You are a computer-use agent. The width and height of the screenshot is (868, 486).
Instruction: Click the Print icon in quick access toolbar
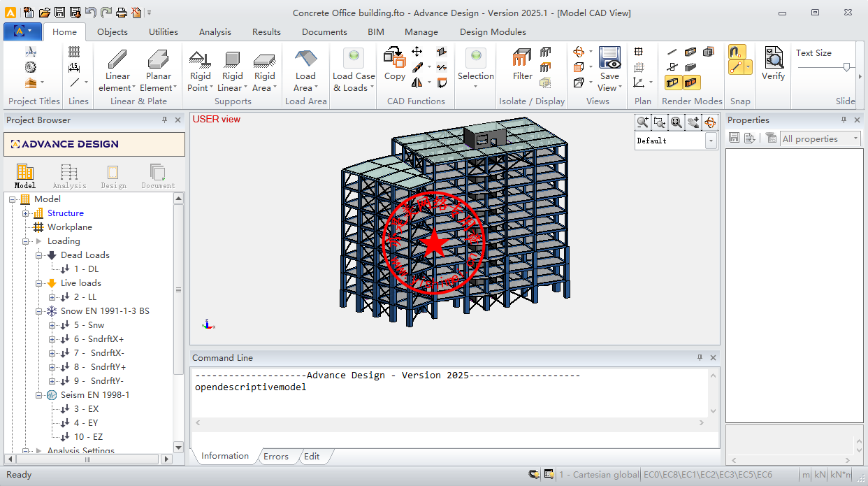[121, 12]
